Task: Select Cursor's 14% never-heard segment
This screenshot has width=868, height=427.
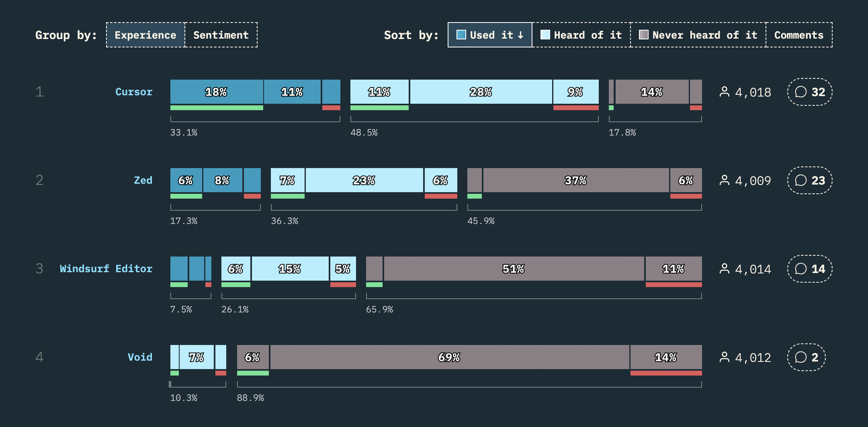Action: pos(652,92)
